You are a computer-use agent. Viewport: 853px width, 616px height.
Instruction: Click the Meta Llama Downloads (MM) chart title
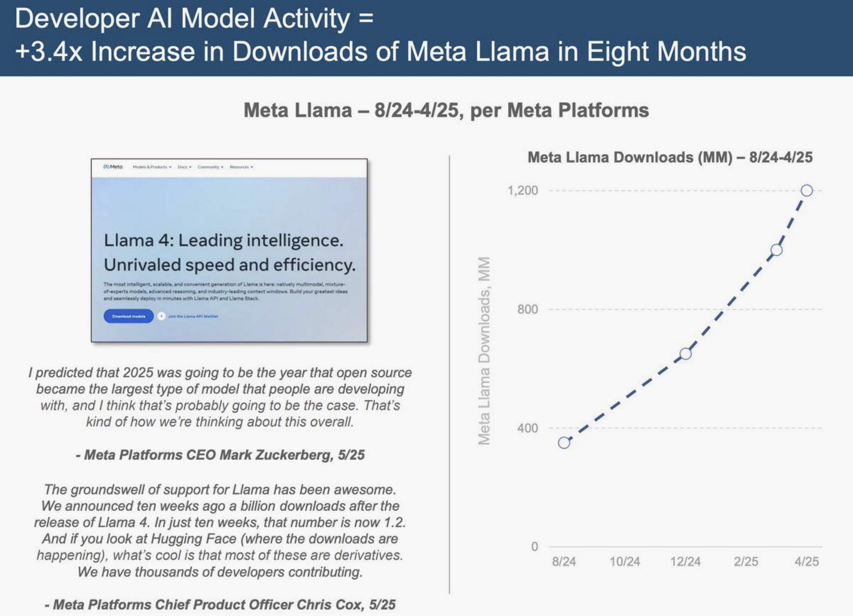pyautogui.click(x=670, y=157)
